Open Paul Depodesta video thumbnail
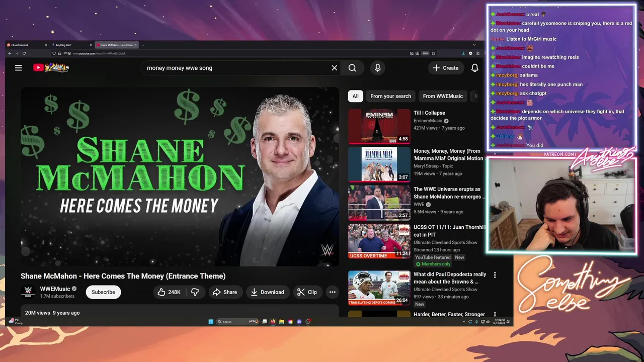Screen dimensions: 644x362 [379, 288]
